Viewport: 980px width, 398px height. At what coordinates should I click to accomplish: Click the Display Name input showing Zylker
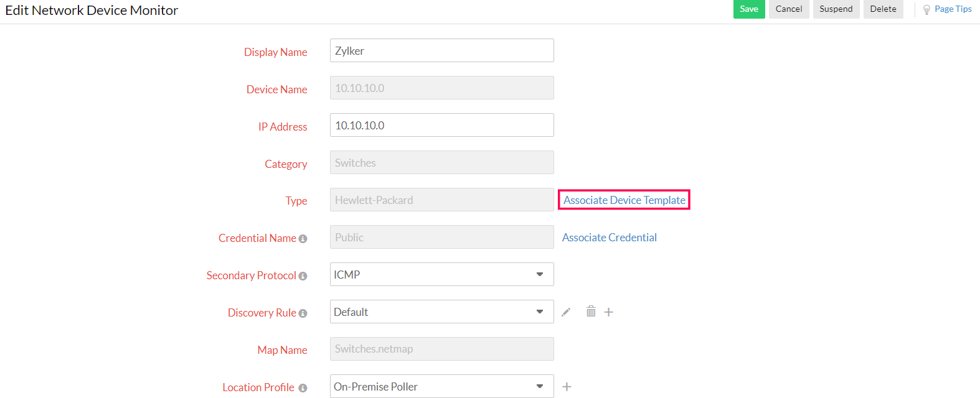441,50
